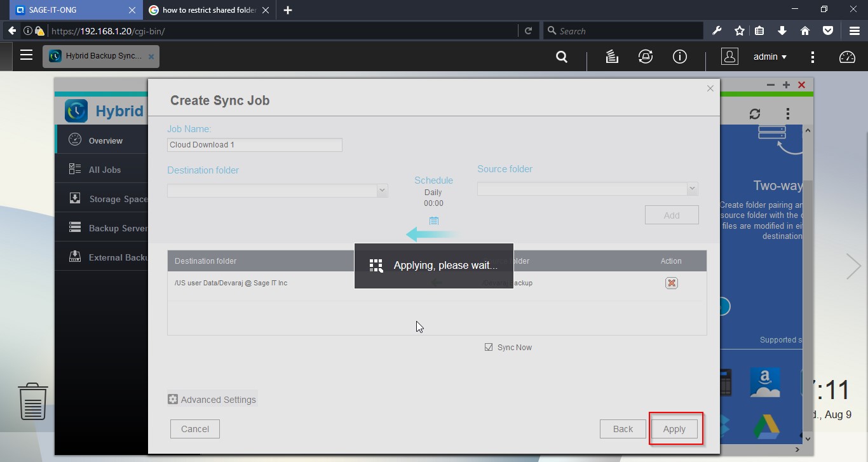Toggle the Sync Now checkbox
Image resolution: width=868 pixels, height=462 pixels.
click(x=489, y=347)
